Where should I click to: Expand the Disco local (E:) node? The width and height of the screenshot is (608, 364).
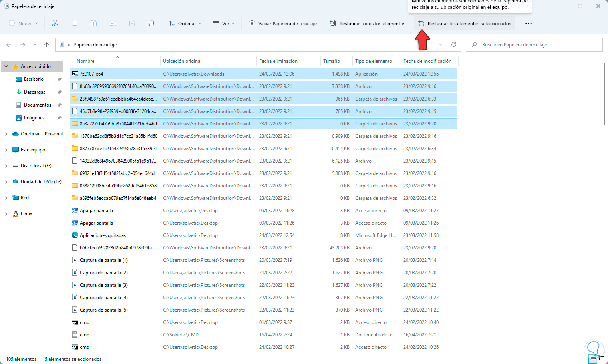(x=6, y=166)
